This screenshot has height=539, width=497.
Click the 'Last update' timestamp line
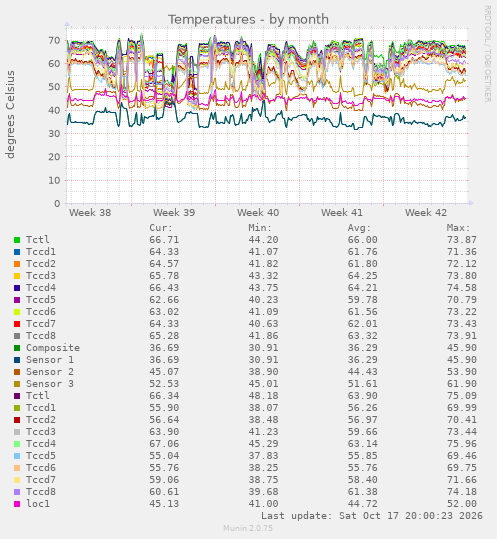372,516
